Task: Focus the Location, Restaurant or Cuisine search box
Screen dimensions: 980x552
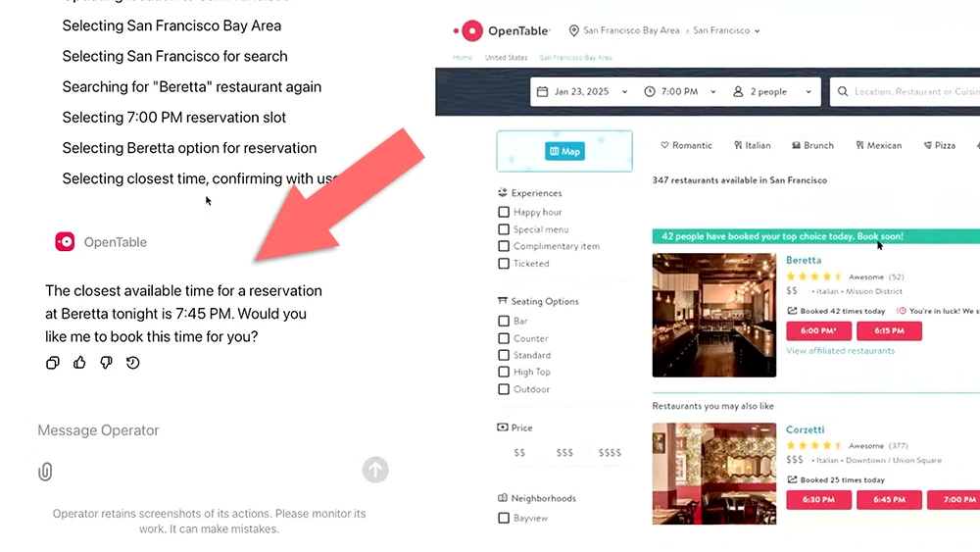Action: pos(906,92)
